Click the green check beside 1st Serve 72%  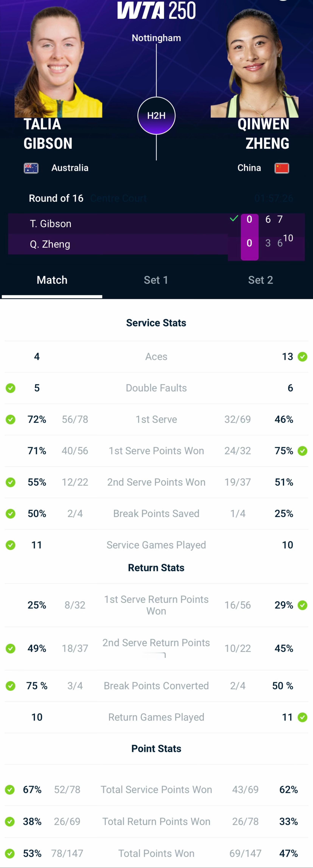[x=10, y=419]
